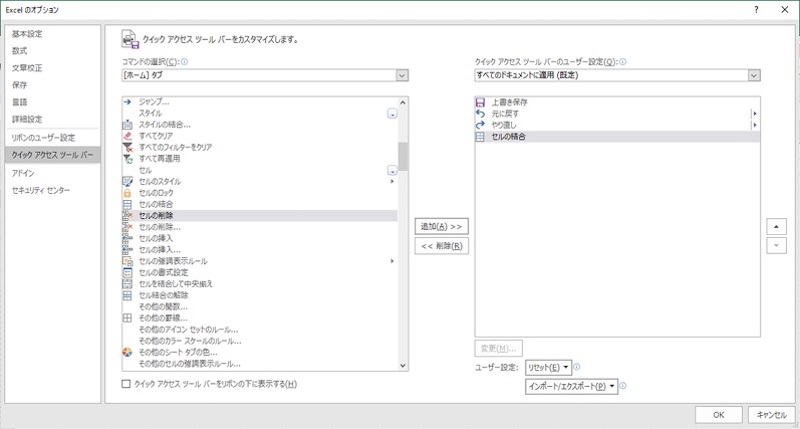Image resolution: width=800 pixels, height=429 pixels.
Task: Select その他のセルの強調表示ルール... list row
Action: click(x=259, y=364)
